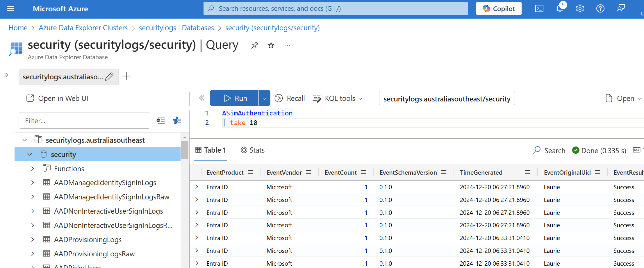Select the AADProvisioningLogsRaw table

[x=94, y=254]
